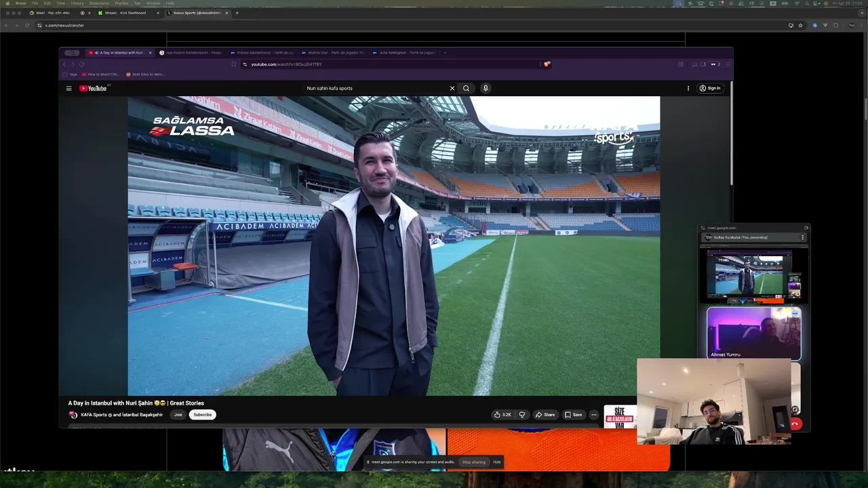Click the video player to pause
This screenshot has width=868, height=488.
click(393, 245)
